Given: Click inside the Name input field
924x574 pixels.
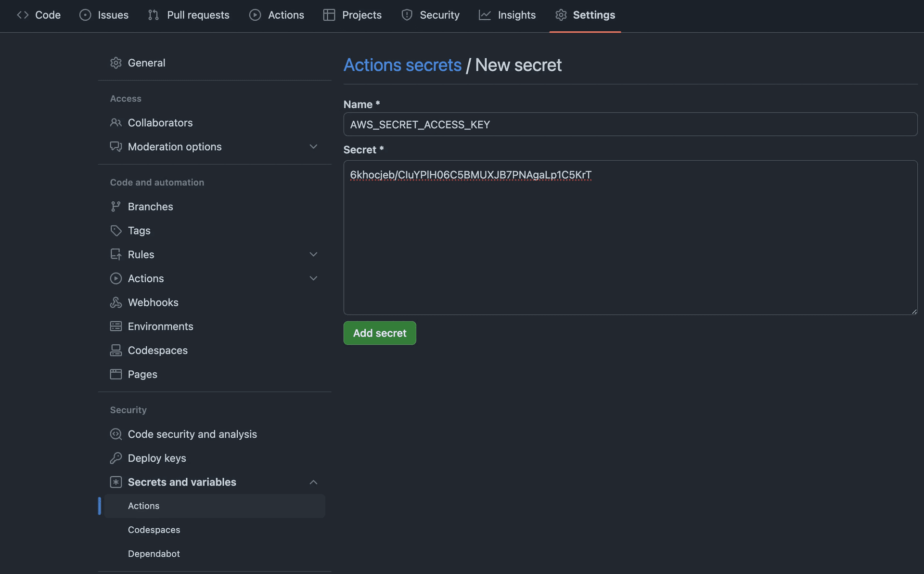Looking at the screenshot, I should pyautogui.click(x=630, y=125).
